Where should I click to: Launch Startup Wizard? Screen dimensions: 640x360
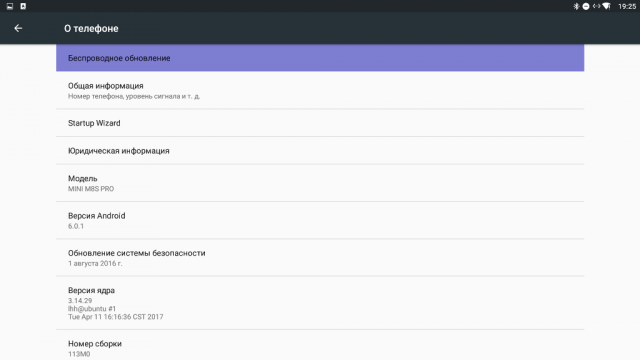[x=320, y=123]
